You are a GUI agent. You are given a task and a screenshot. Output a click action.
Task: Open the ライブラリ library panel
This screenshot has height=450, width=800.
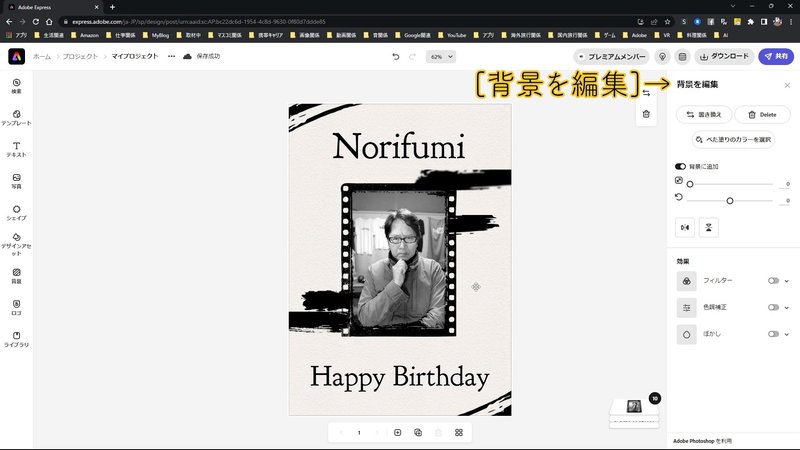tap(16, 339)
